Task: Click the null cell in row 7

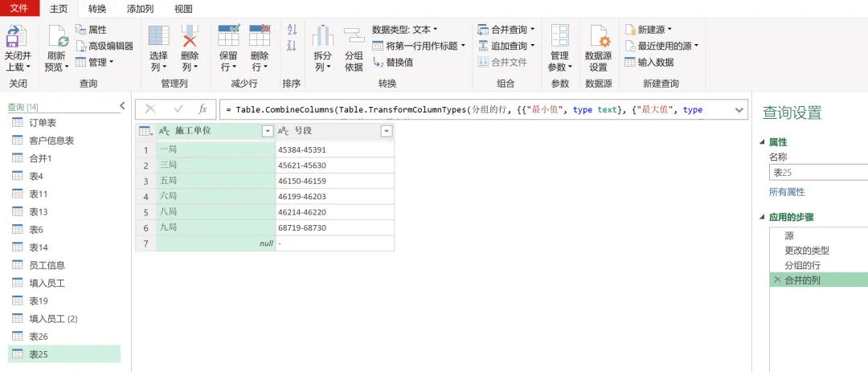Action: 216,243
